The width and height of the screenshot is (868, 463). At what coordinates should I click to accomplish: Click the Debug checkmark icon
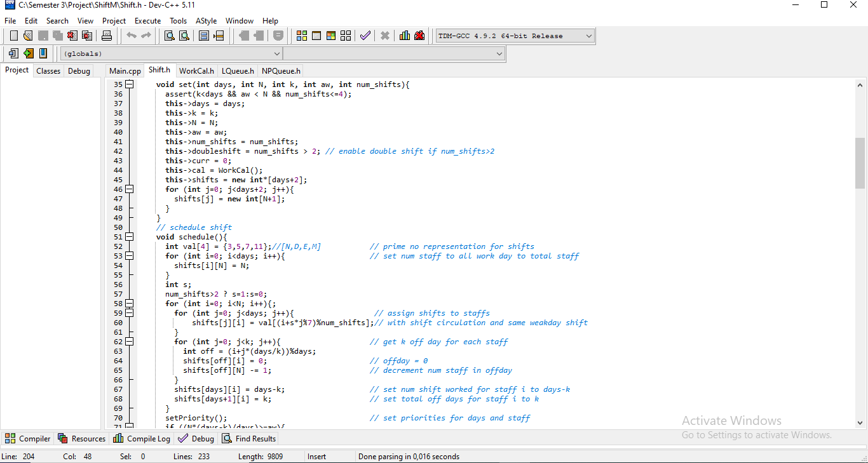(365, 36)
